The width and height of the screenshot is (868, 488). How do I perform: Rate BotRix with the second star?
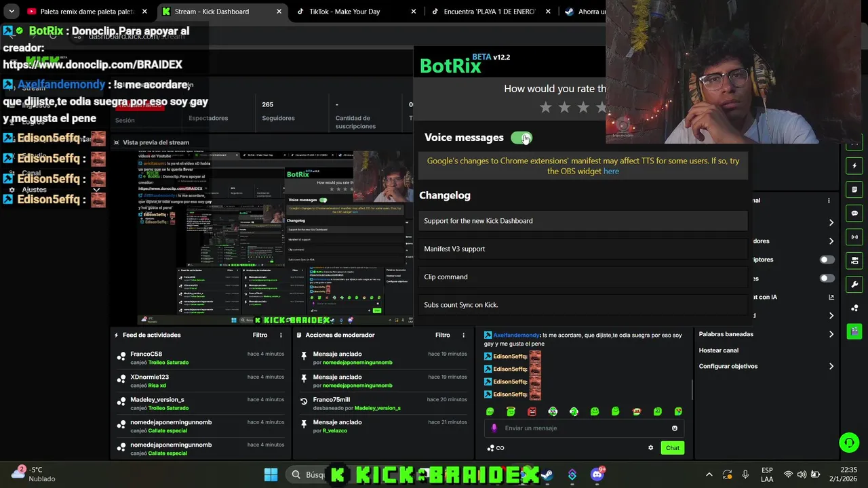click(x=565, y=107)
